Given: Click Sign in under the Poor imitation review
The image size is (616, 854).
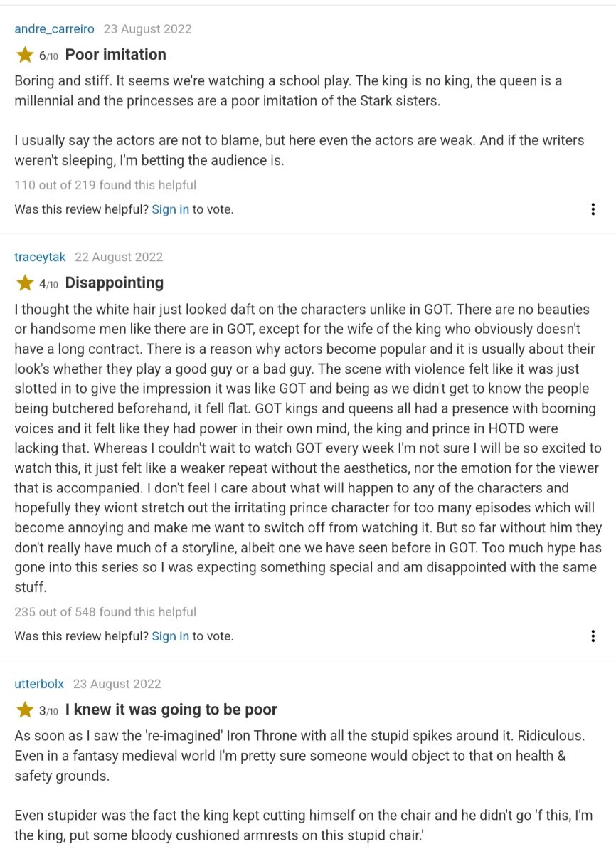Looking at the screenshot, I should (171, 209).
